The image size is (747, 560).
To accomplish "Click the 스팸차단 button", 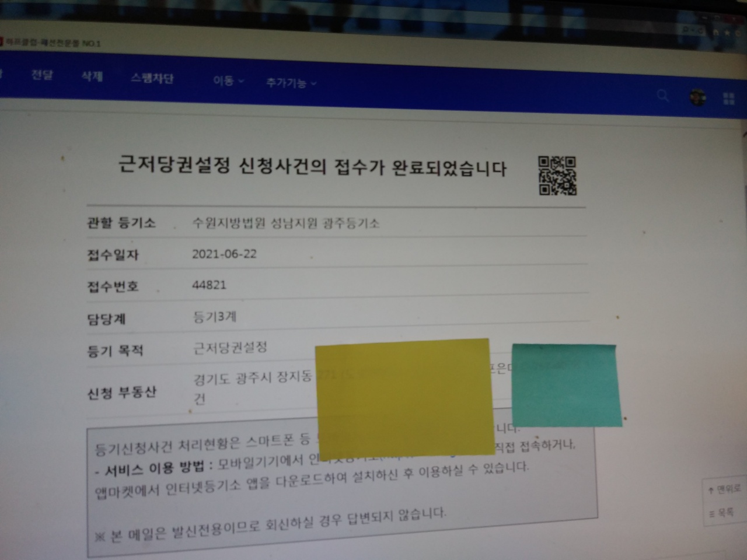I will pos(152,78).
